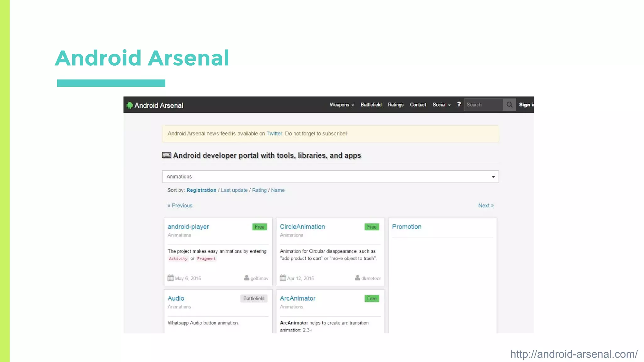This screenshot has height=362, width=644.
Task: Expand the Animations category dropdown
Action: (x=330, y=177)
